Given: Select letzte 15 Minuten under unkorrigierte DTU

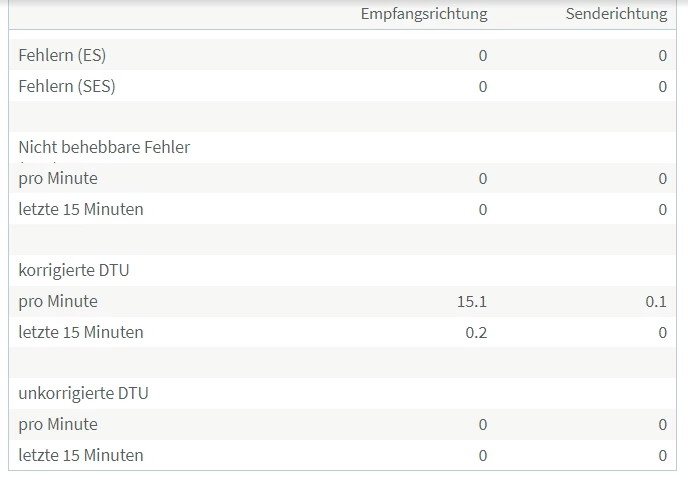Looking at the screenshot, I should coord(81,456).
